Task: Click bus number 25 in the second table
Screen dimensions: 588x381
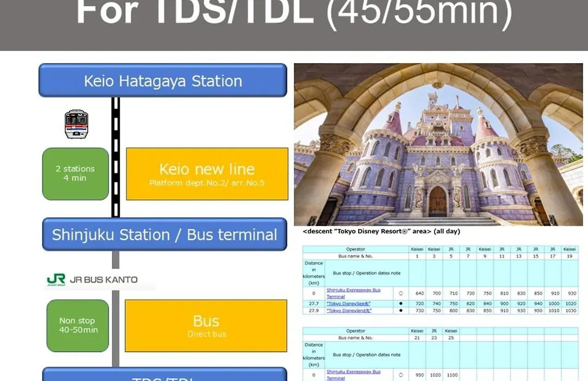Action: 451,338
